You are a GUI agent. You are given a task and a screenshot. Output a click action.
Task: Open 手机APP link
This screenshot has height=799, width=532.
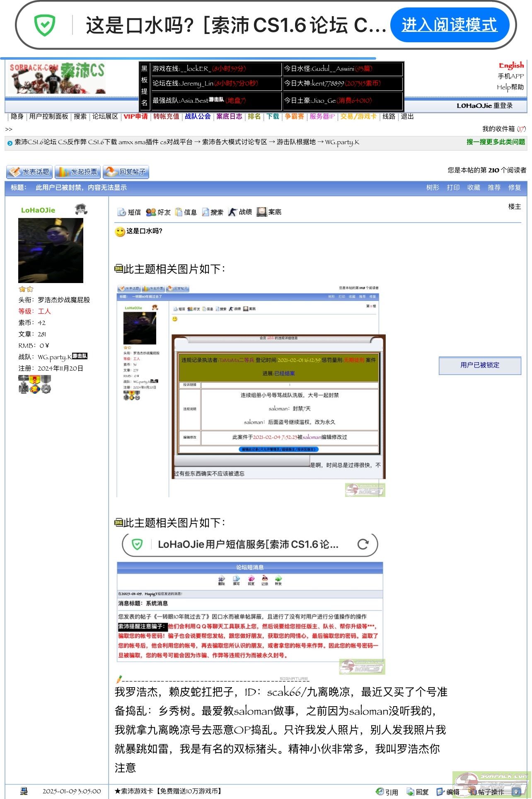click(x=511, y=76)
